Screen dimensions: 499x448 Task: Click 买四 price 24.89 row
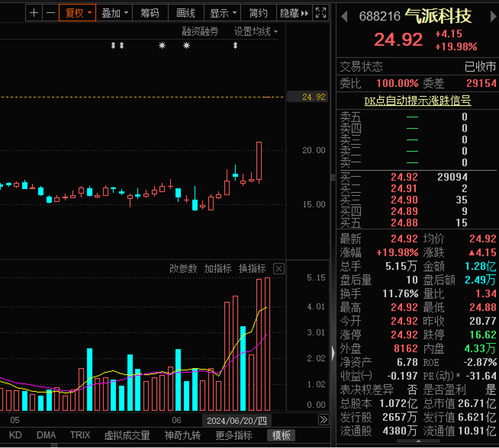[418, 211]
